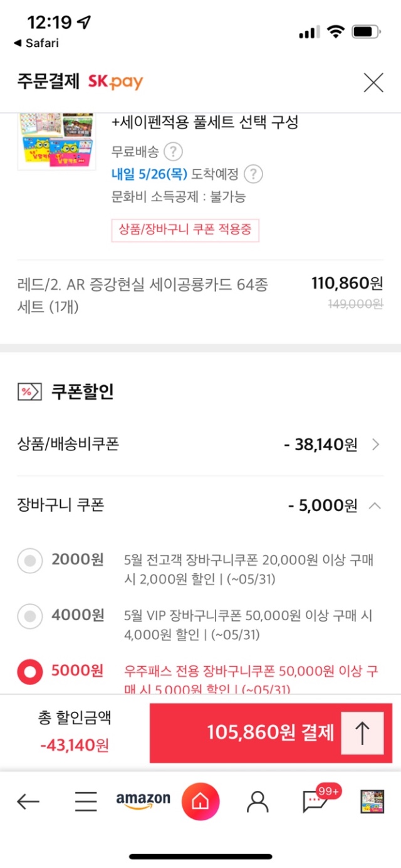Open chat messages with 99+ badge
Screen dimensions: 401x868
pyautogui.click(x=315, y=801)
